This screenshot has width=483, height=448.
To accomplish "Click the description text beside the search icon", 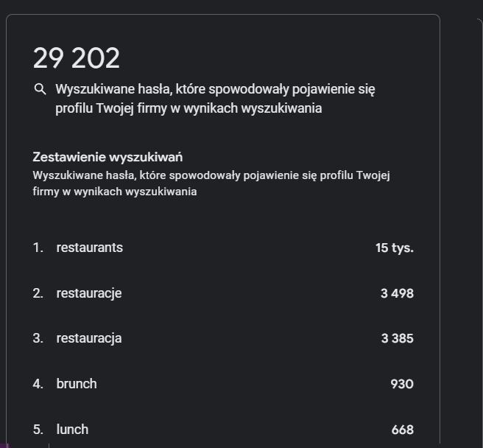I will tap(215, 99).
